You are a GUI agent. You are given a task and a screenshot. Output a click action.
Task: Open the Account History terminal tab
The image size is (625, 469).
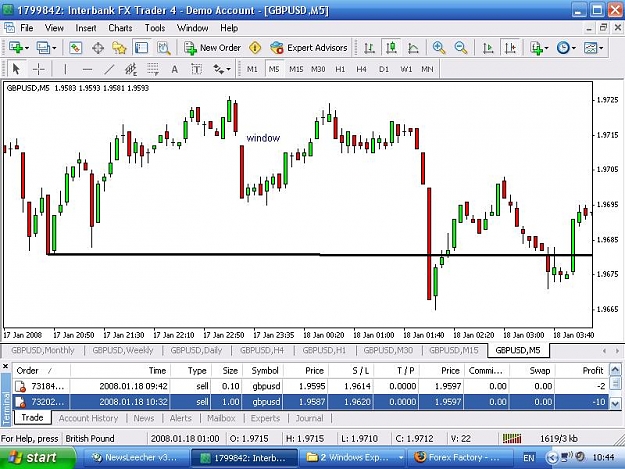[x=88, y=418]
